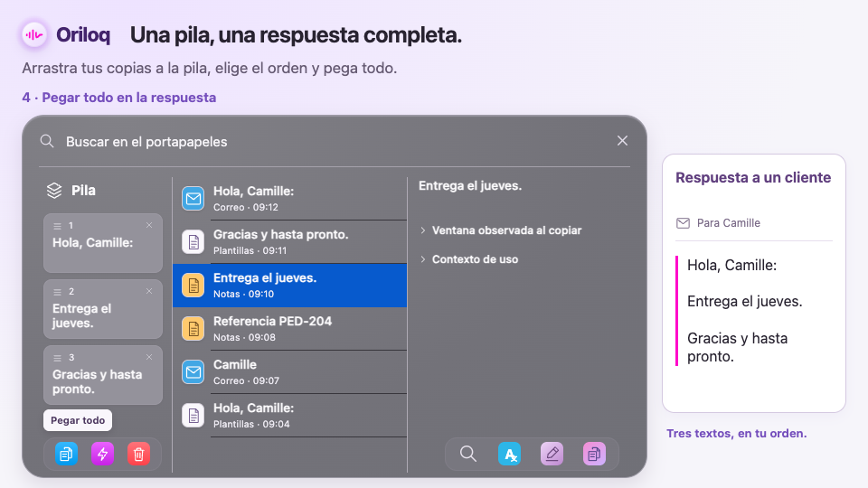Viewport: 868px width, 488px height.
Task: Select 'Hola, Camille:' Correo 09:12 entry
Action: (x=290, y=199)
